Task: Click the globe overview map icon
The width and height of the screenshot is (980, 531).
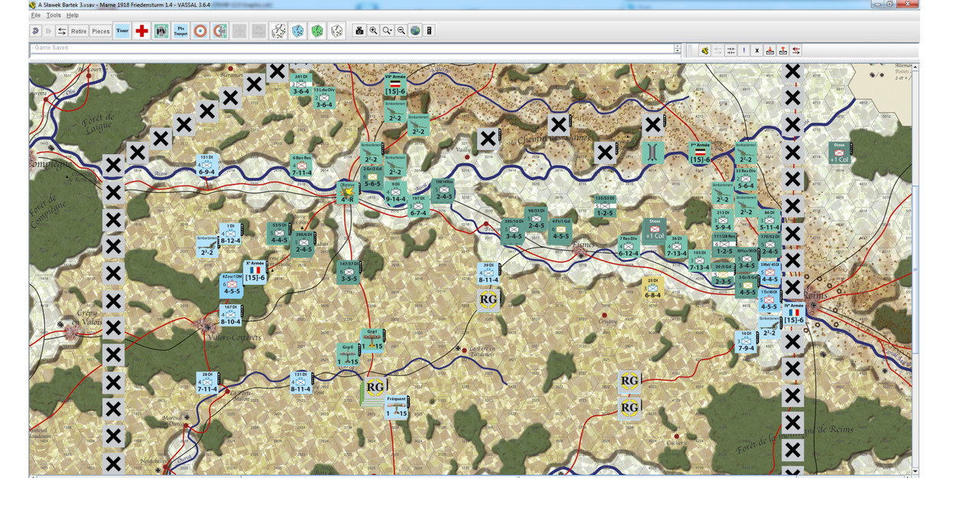Action: [415, 31]
